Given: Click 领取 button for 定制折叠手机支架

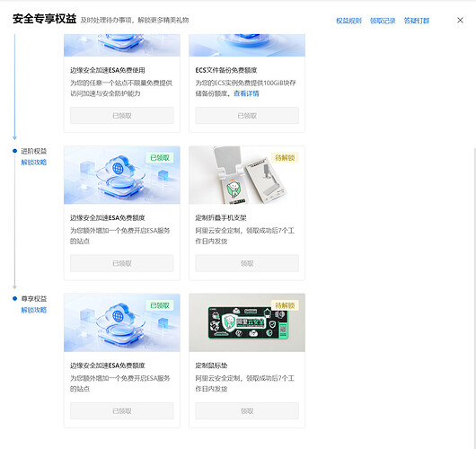Looking at the screenshot, I should pos(247,263).
